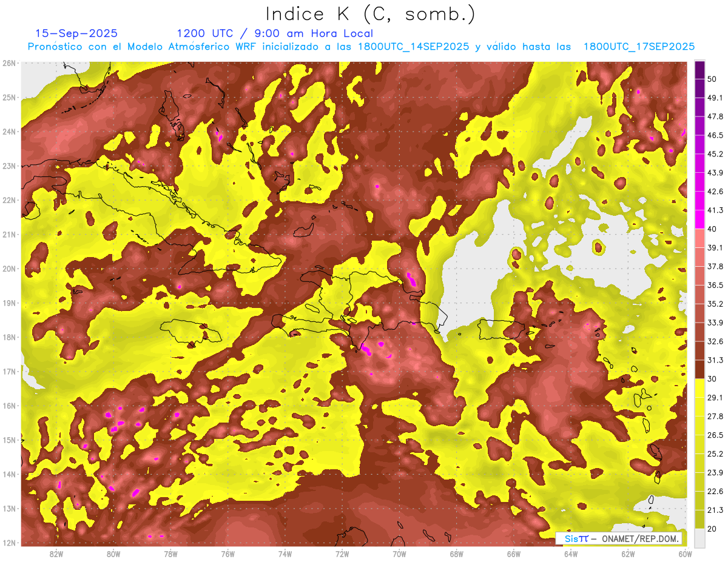
Task: Click the latitude label "16N"
Action: [x=9, y=406]
